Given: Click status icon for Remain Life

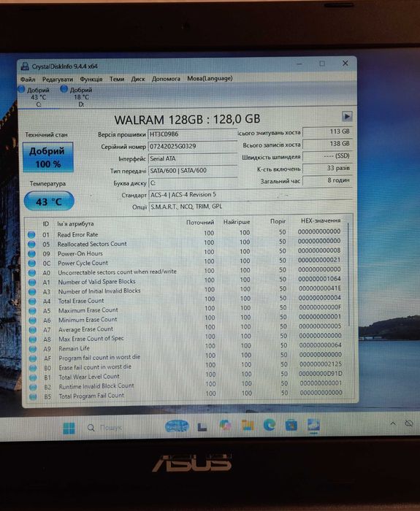Looking at the screenshot, I should coord(33,349).
